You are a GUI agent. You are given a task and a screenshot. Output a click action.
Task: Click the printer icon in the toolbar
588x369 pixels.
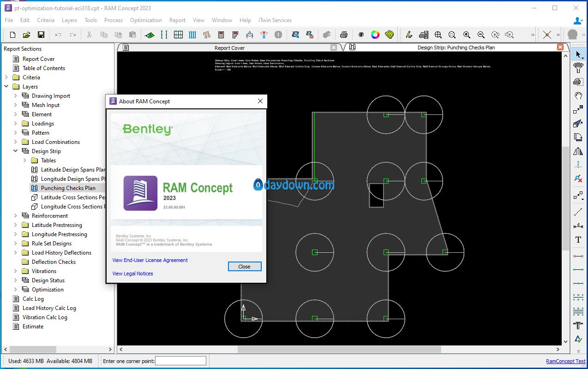point(344,35)
